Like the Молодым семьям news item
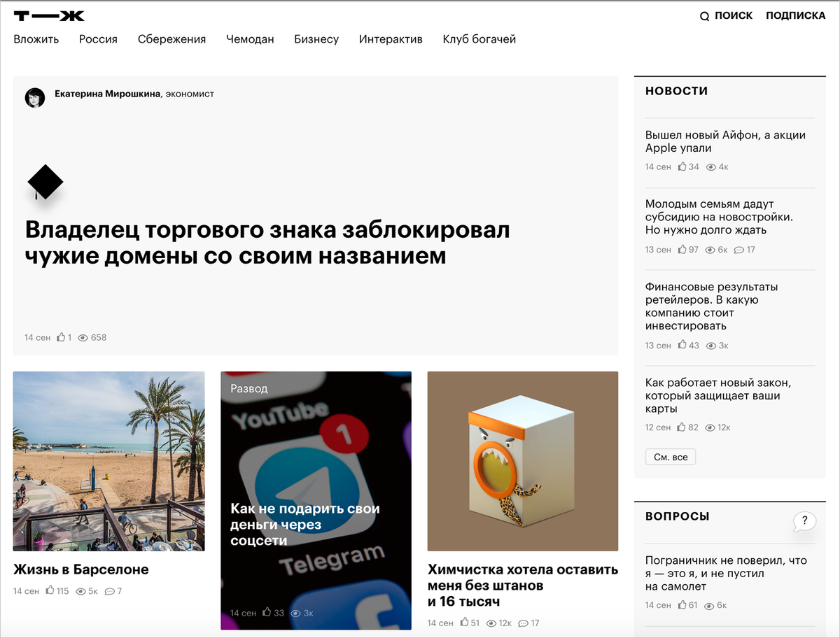Viewport: 840px width, 638px height. 682,249
